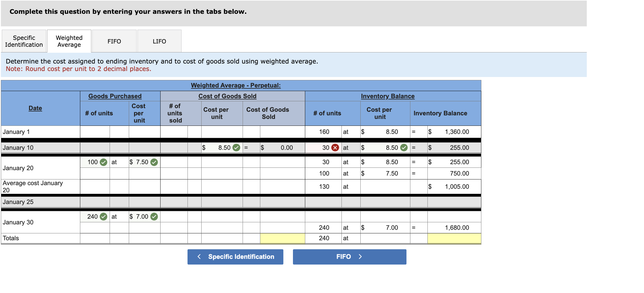
Task: Click the green check next to 240 units purchased
Action: click(x=104, y=217)
